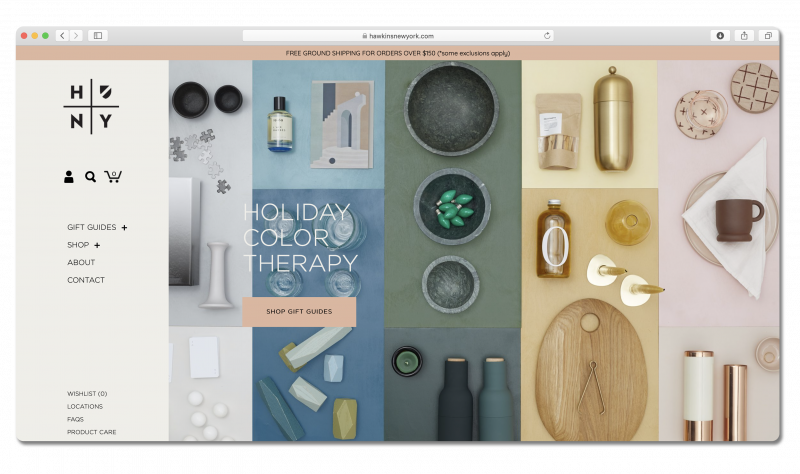Open the user account icon
Screen dimensions: 800x474
pyautogui.click(x=69, y=177)
